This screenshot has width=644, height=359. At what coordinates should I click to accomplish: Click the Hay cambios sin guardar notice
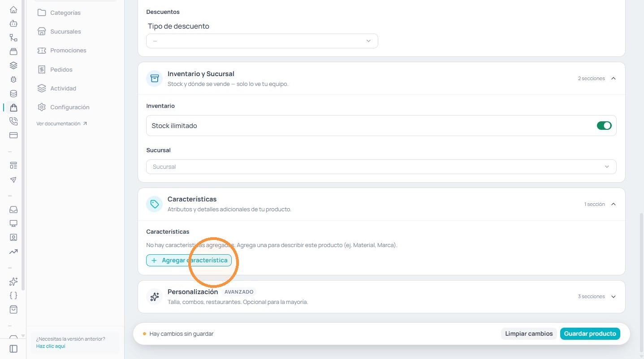point(178,333)
